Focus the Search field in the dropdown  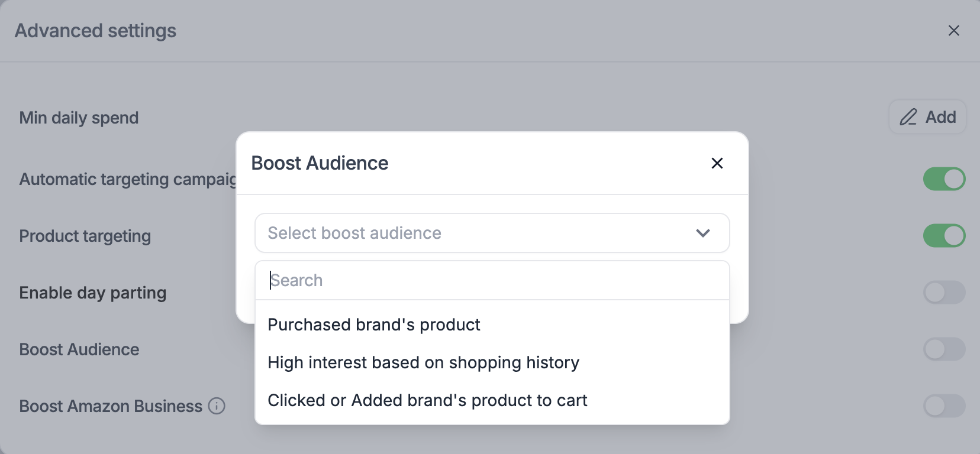491,280
